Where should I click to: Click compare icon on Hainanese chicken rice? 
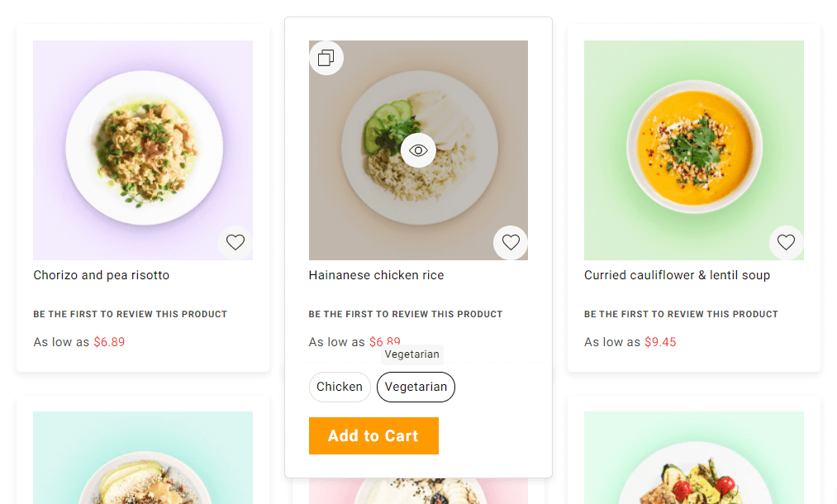326,58
